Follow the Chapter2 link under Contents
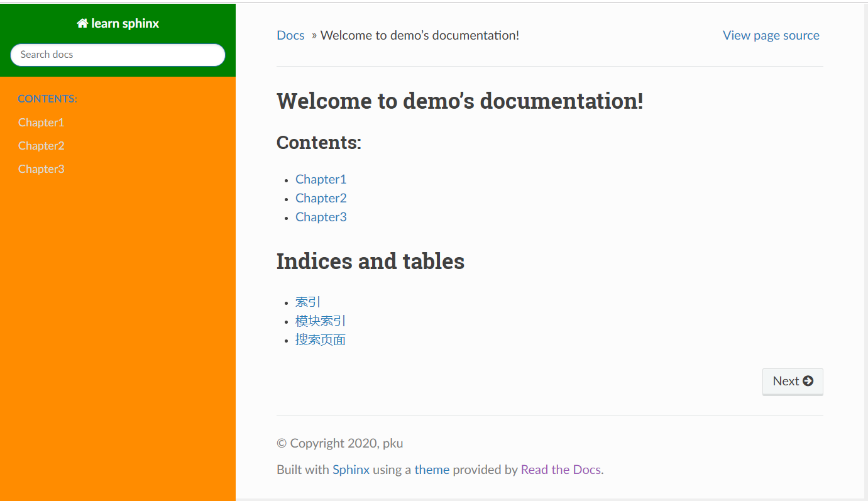 (321, 198)
